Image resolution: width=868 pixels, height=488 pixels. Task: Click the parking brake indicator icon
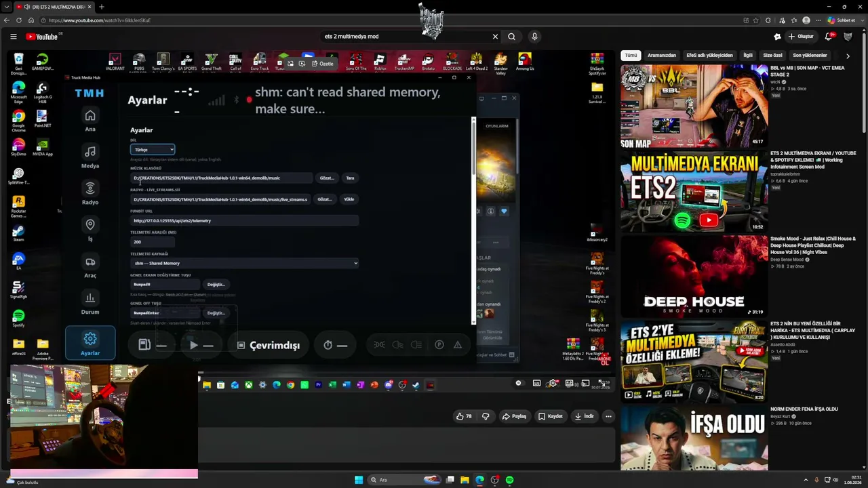click(x=439, y=345)
